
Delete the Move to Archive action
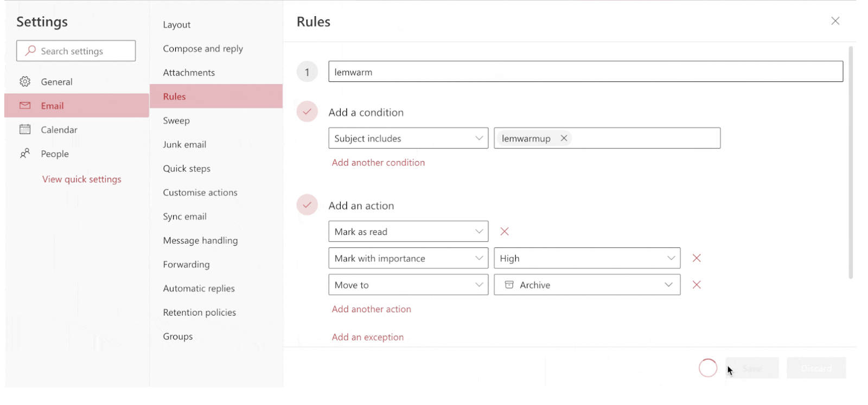pyautogui.click(x=697, y=285)
